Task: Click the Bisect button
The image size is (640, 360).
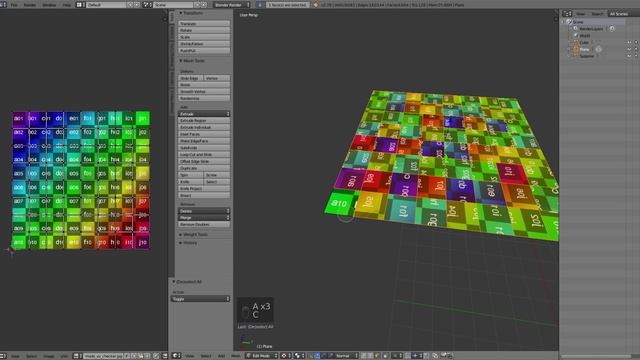Action: click(x=204, y=196)
